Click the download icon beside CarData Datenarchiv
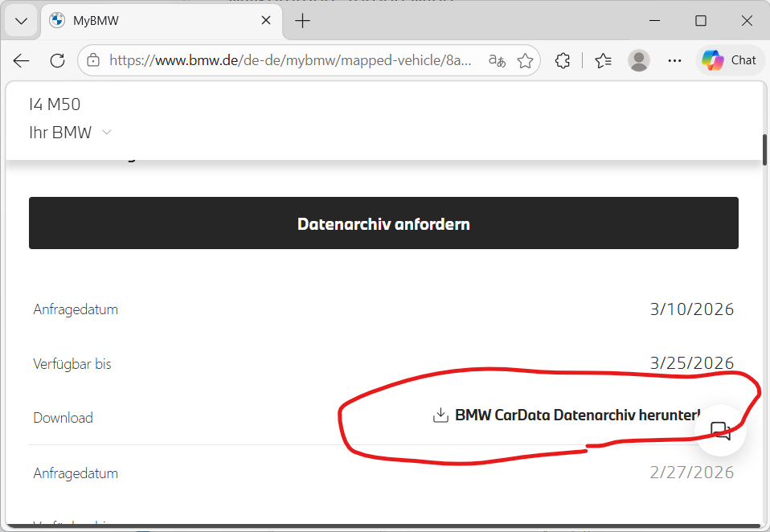The image size is (770, 532). point(440,415)
